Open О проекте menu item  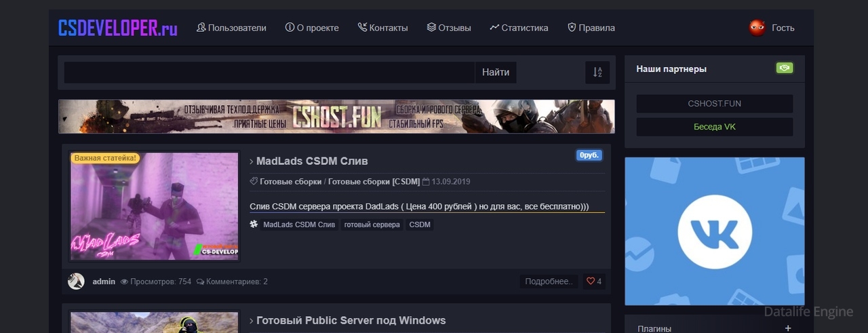point(312,28)
